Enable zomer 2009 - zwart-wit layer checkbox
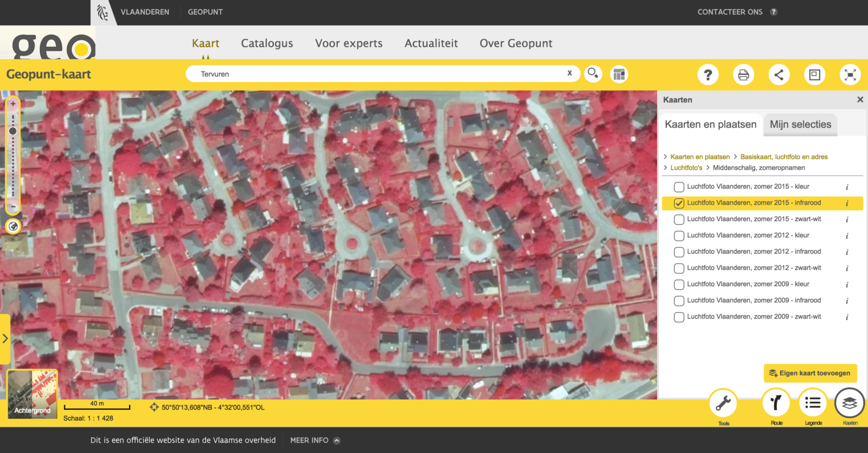 pos(679,317)
